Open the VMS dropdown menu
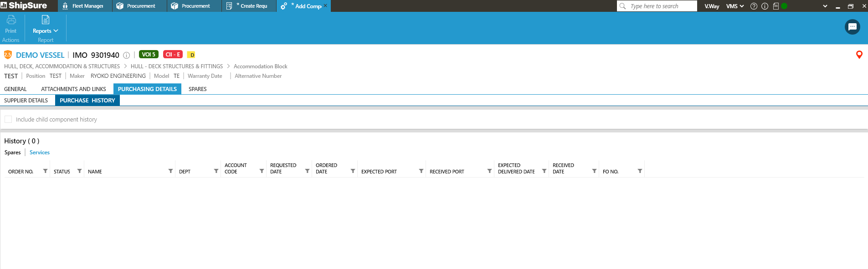The width and height of the screenshot is (868, 269). [734, 6]
